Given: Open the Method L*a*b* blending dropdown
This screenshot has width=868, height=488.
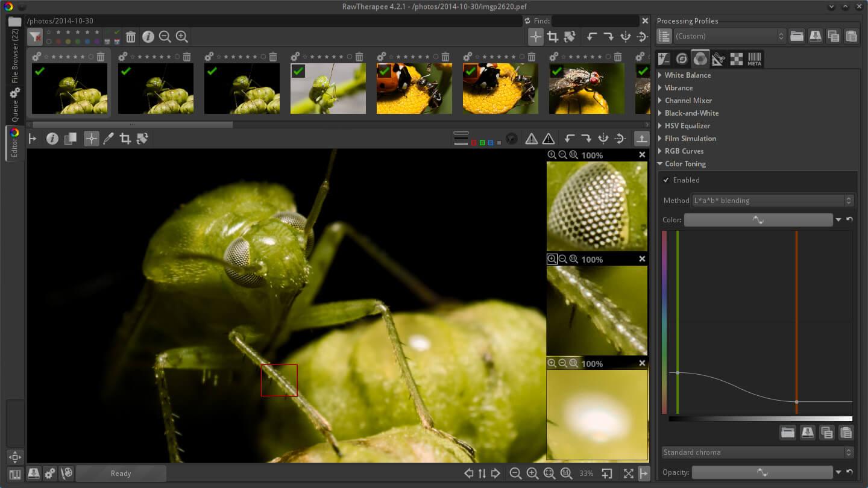Looking at the screenshot, I should coord(773,201).
